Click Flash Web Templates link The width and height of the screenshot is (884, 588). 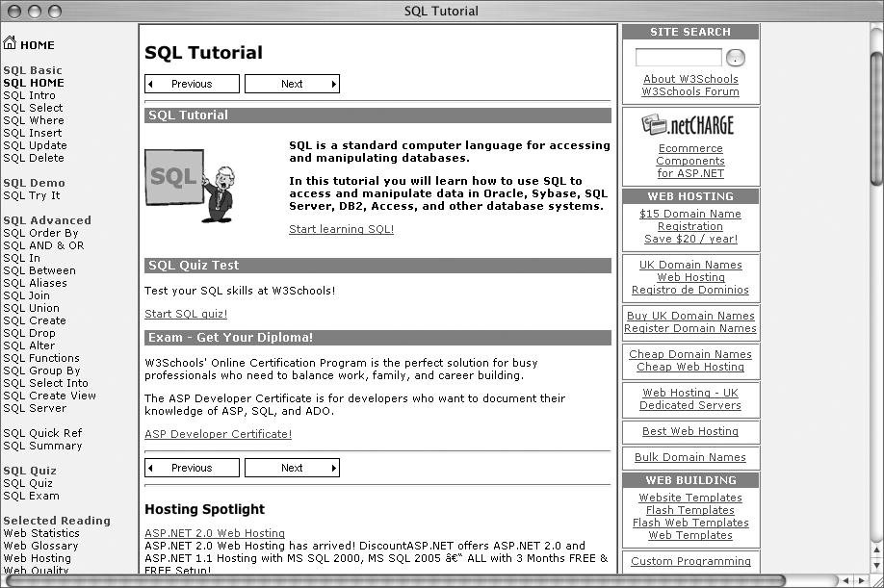690,523
